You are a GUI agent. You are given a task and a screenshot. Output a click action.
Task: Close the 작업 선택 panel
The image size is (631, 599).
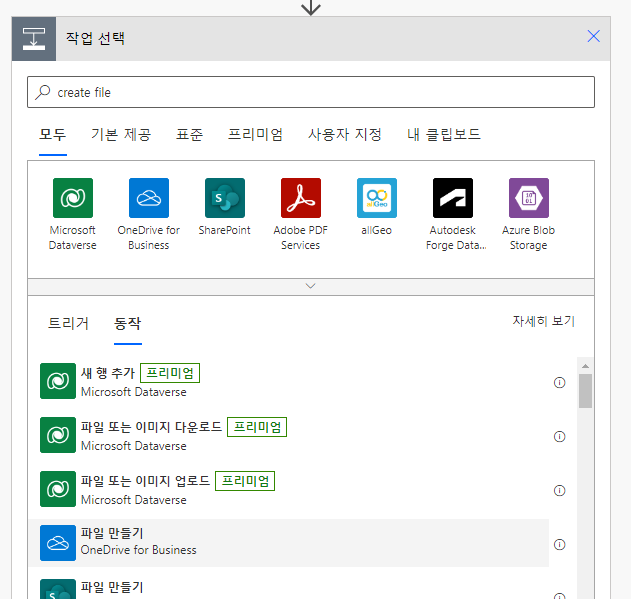tap(593, 36)
